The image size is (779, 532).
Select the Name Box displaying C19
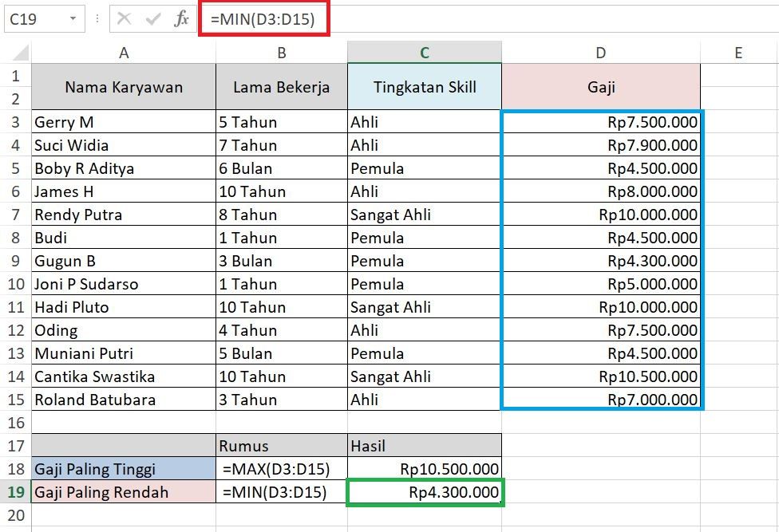pos(32,18)
